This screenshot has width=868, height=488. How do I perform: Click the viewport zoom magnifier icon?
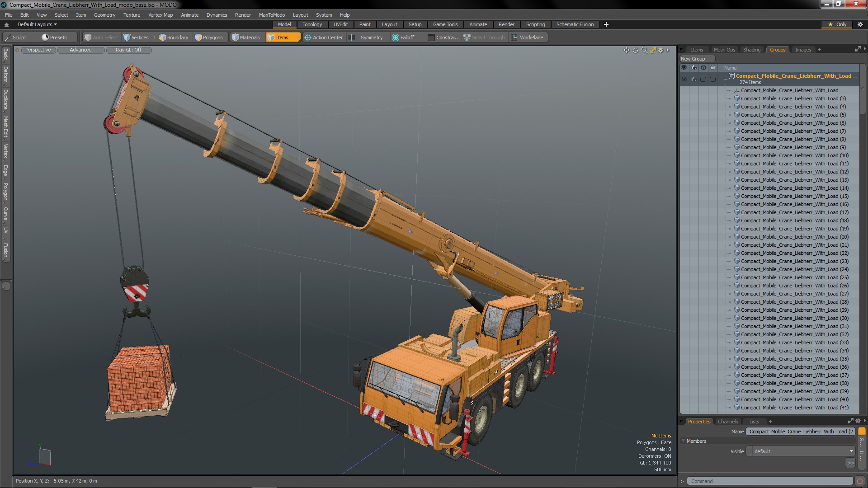click(x=644, y=50)
